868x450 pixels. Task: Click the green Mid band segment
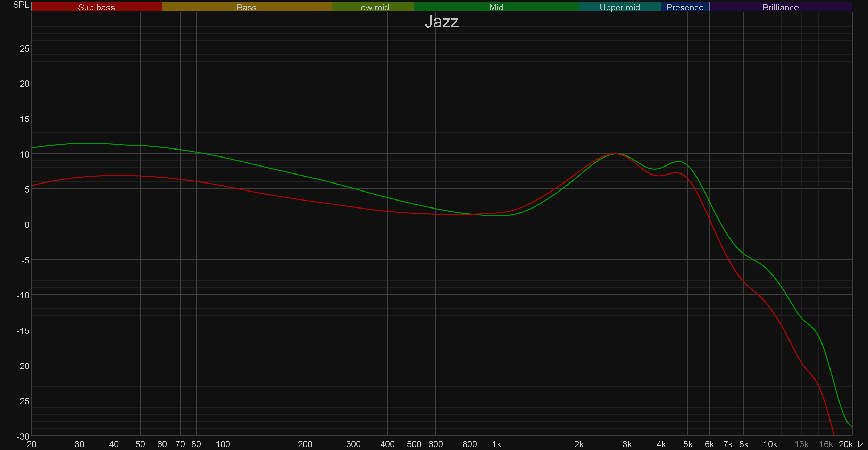point(496,7)
